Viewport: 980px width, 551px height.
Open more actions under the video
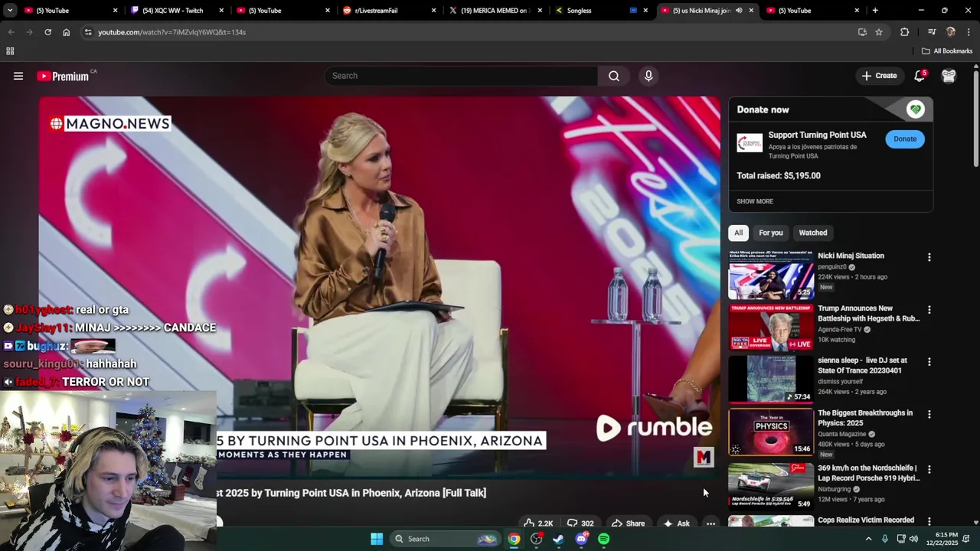pos(710,523)
